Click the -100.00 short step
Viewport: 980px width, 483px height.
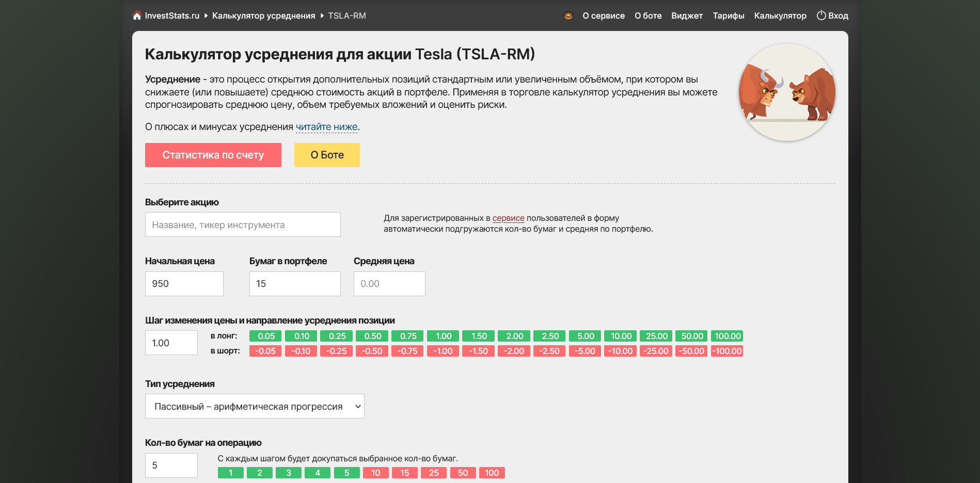(x=727, y=351)
